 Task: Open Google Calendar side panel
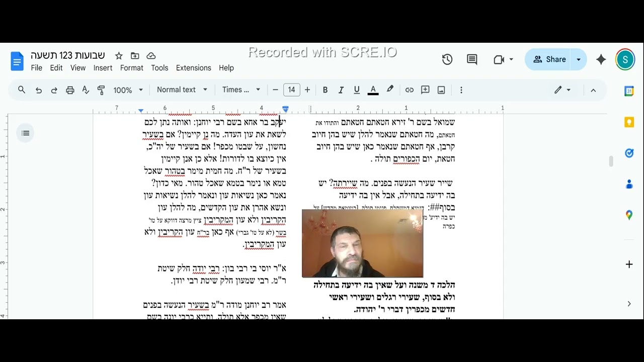pyautogui.click(x=629, y=92)
